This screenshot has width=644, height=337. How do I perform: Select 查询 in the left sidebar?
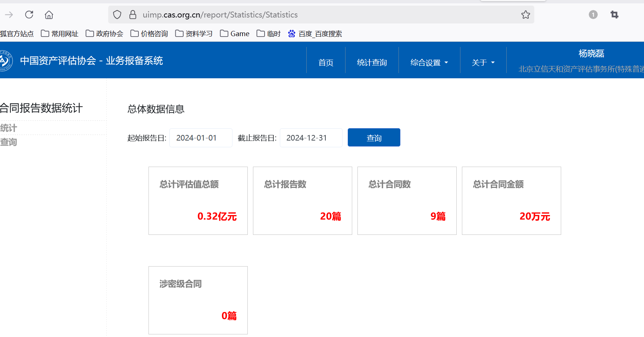(9, 142)
